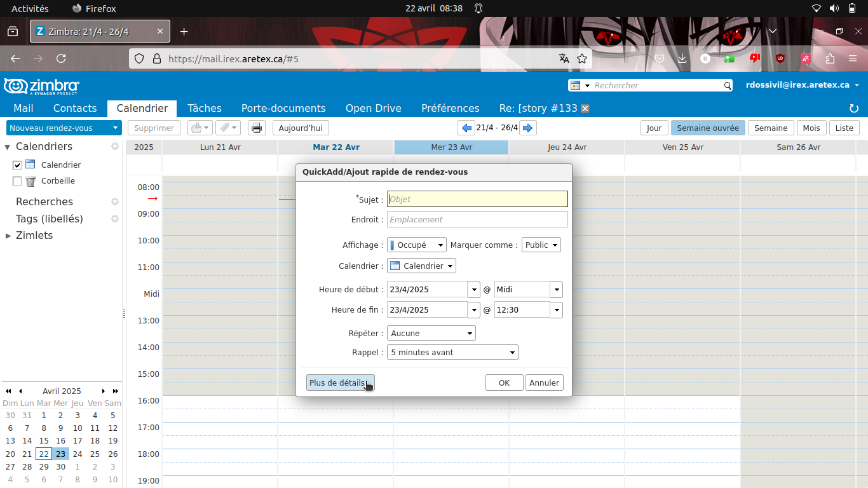
Task: Click the Zimbra logo
Action: 42,86
